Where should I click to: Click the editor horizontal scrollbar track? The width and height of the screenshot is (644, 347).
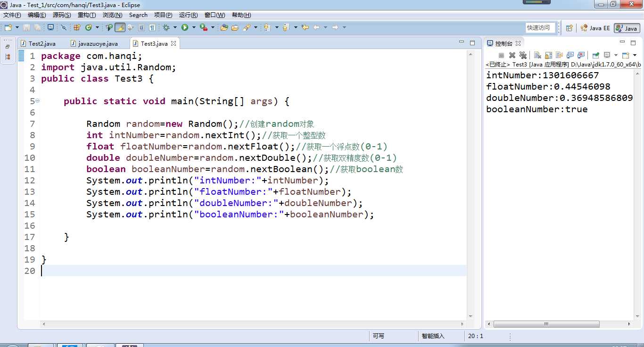pyautogui.click(x=253, y=324)
